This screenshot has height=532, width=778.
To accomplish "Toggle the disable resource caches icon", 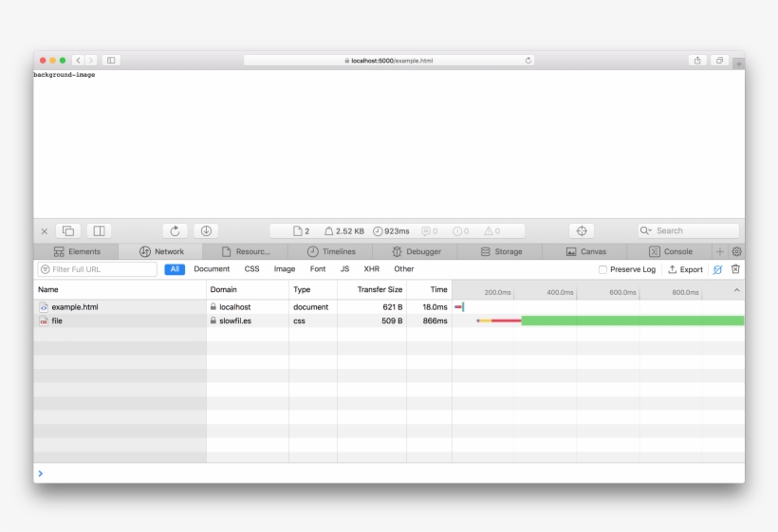I will point(717,269).
